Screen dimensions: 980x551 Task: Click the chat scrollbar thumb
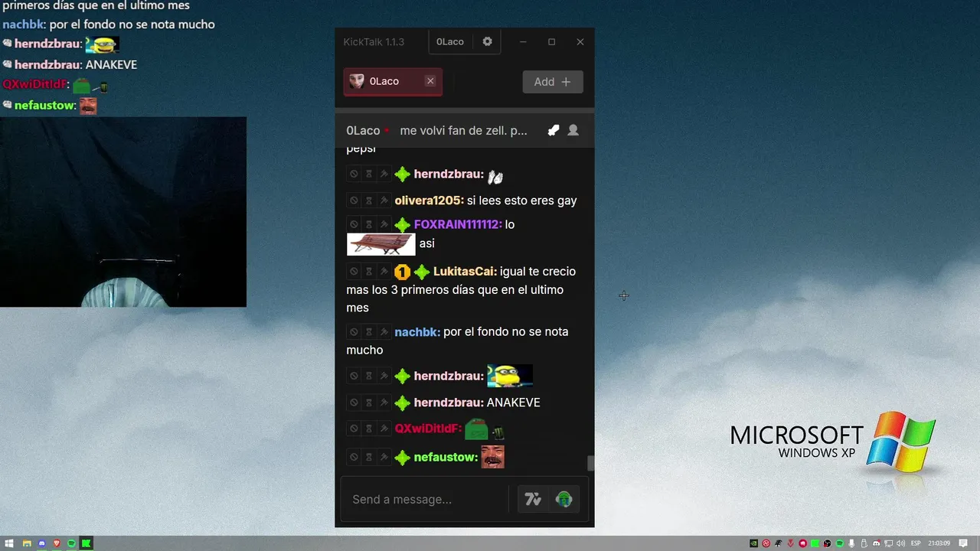590,463
